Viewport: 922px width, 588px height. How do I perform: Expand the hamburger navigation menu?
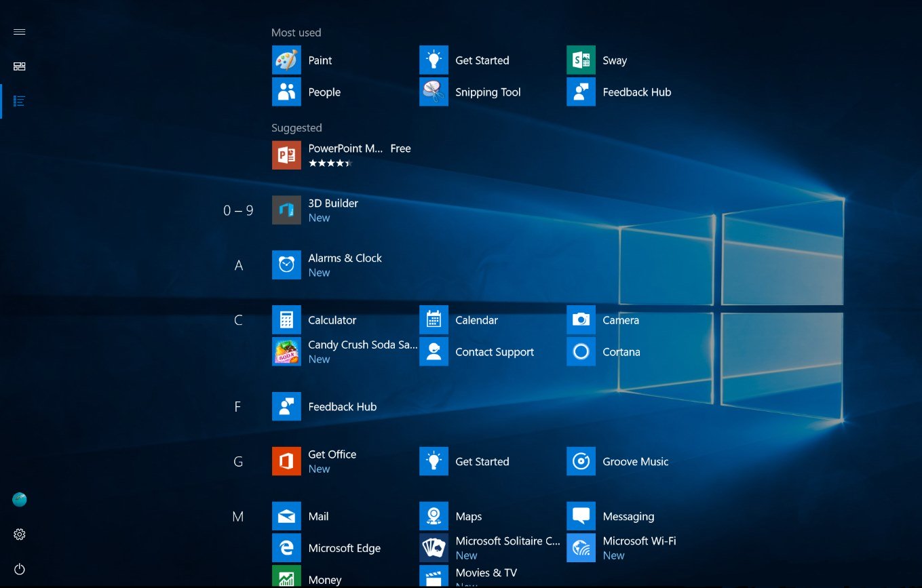click(20, 32)
